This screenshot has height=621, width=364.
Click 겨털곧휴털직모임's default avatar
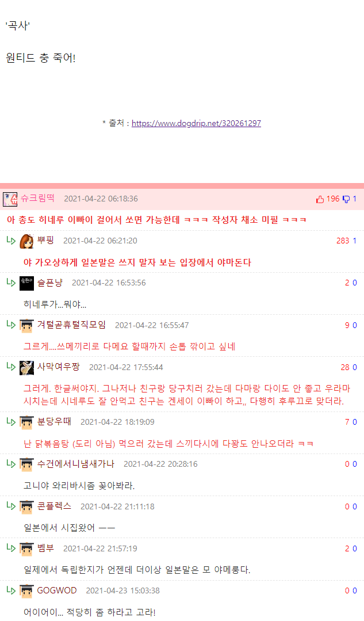click(26, 326)
